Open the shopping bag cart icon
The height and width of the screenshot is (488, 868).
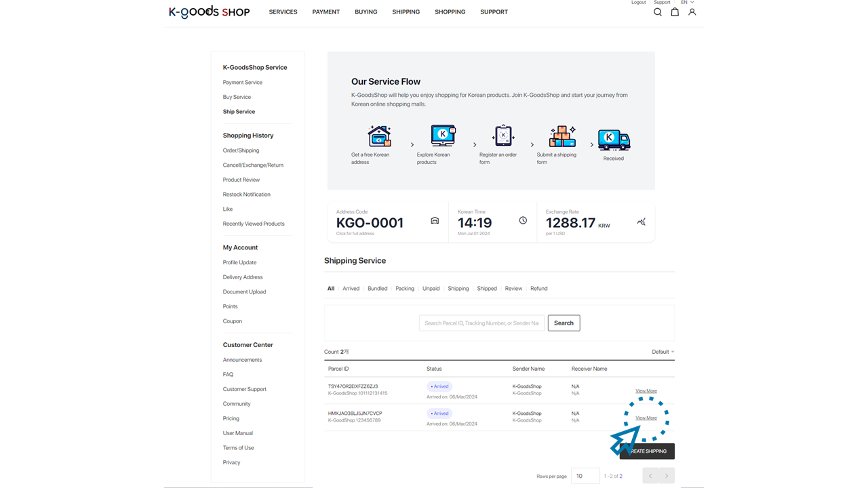(x=675, y=12)
